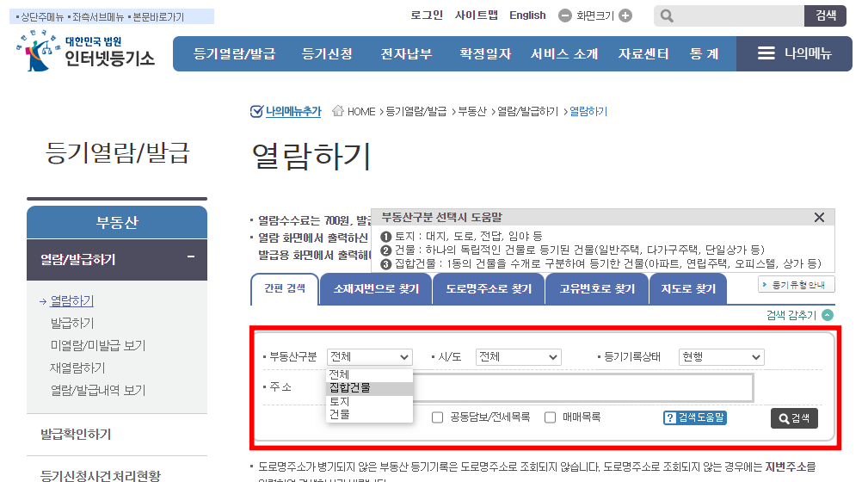Click 열람하기 breadcrumb link
The width and height of the screenshot is (868, 482).
(588, 111)
